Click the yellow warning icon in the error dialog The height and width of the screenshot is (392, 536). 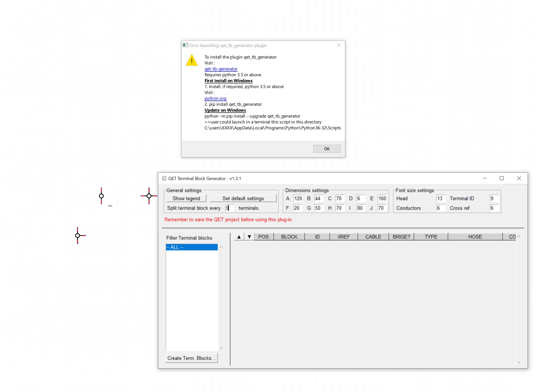click(x=192, y=60)
